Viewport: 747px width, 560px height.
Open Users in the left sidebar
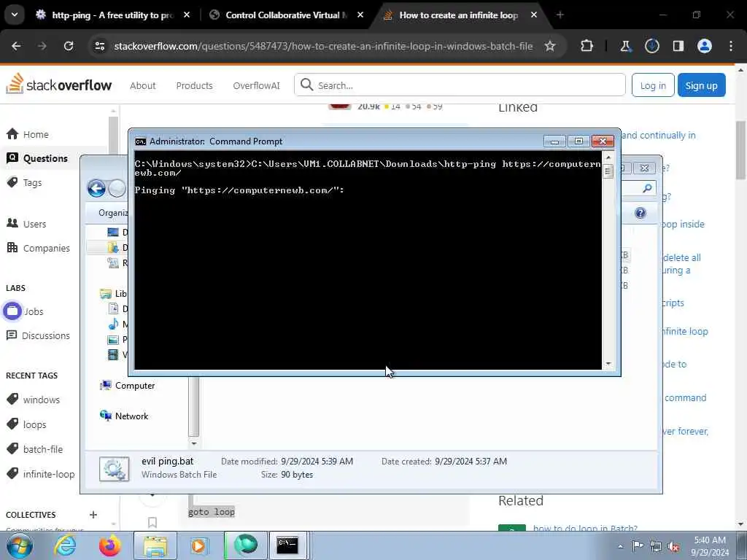(27, 224)
